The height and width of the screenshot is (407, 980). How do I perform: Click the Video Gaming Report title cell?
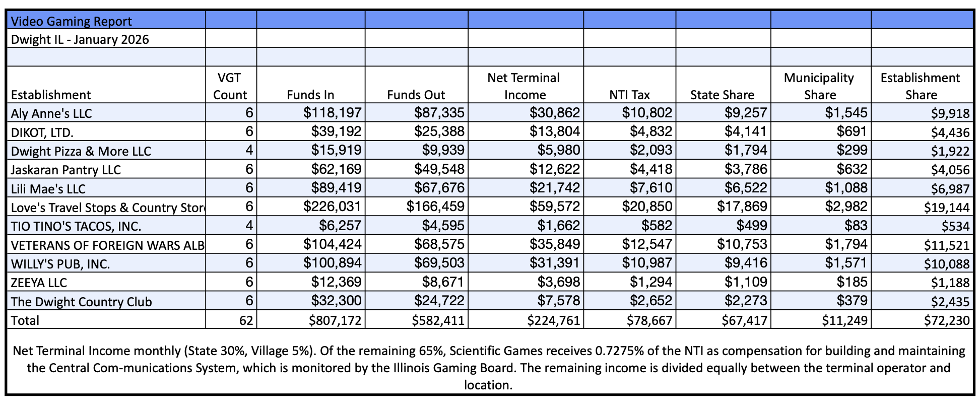click(71, 21)
